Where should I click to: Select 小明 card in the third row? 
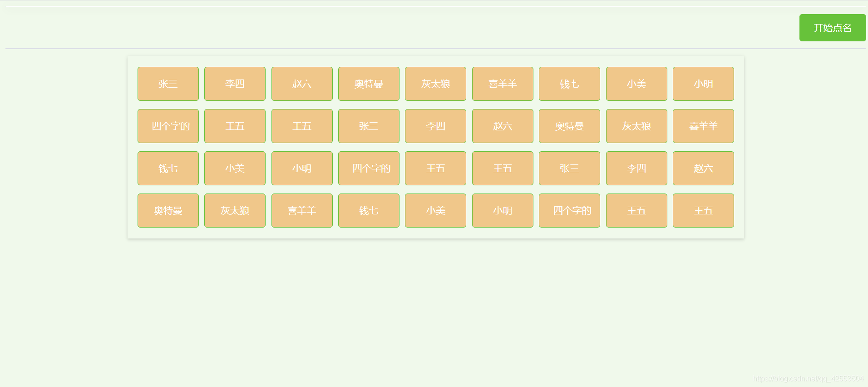pos(302,168)
